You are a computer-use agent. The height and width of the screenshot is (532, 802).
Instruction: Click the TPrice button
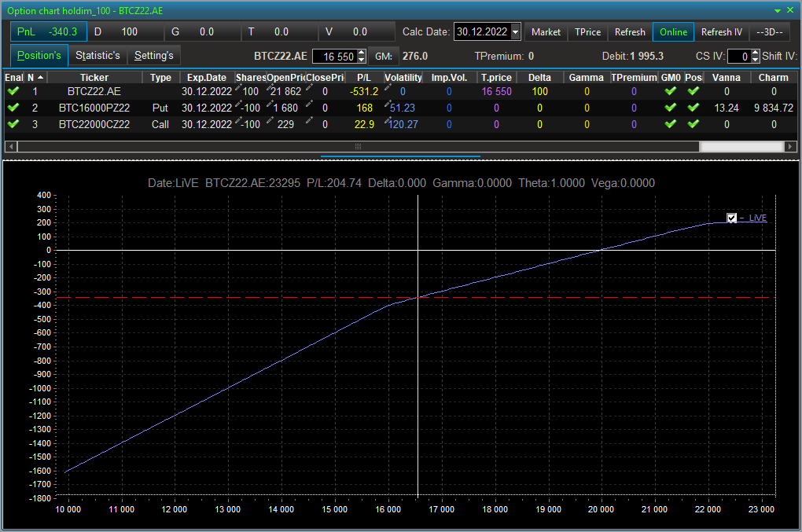coord(587,31)
